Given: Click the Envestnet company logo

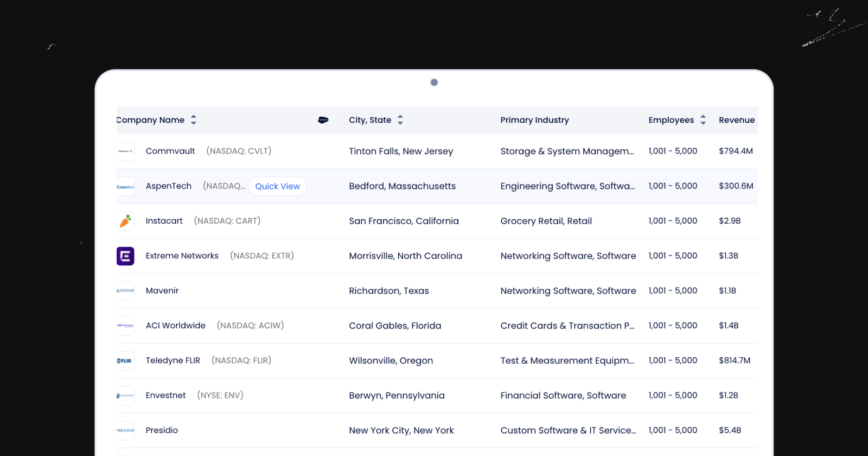Looking at the screenshot, I should pyautogui.click(x=125, y=395).
